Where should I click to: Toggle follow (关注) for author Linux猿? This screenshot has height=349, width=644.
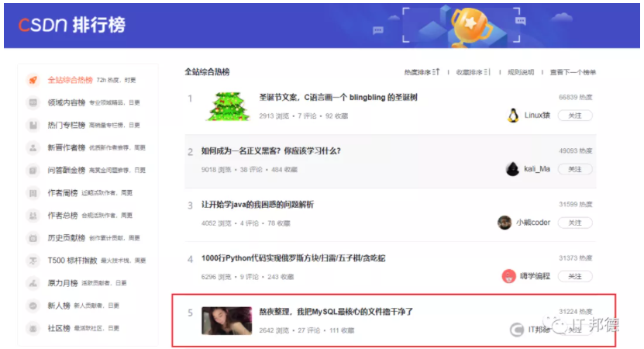[x=575, y=116]
